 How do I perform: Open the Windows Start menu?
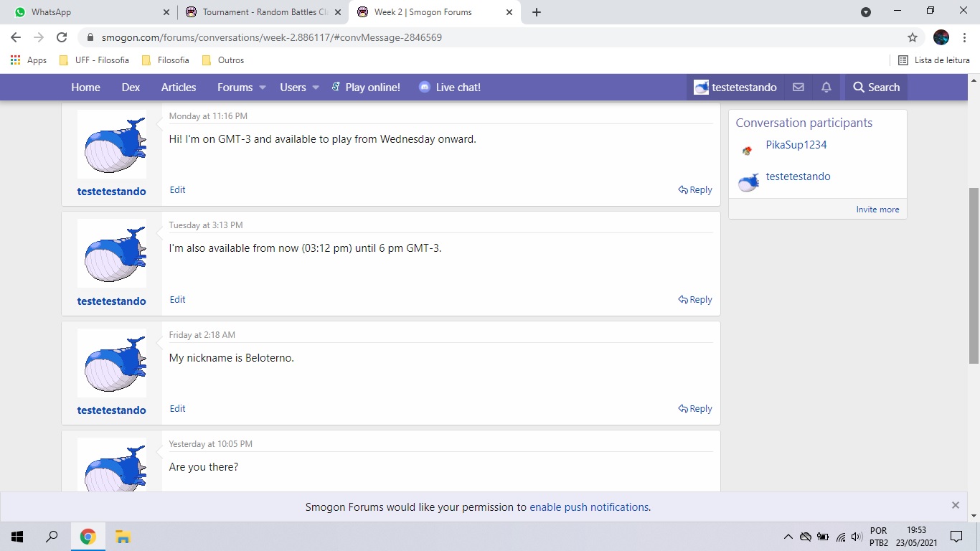point(17,537)
